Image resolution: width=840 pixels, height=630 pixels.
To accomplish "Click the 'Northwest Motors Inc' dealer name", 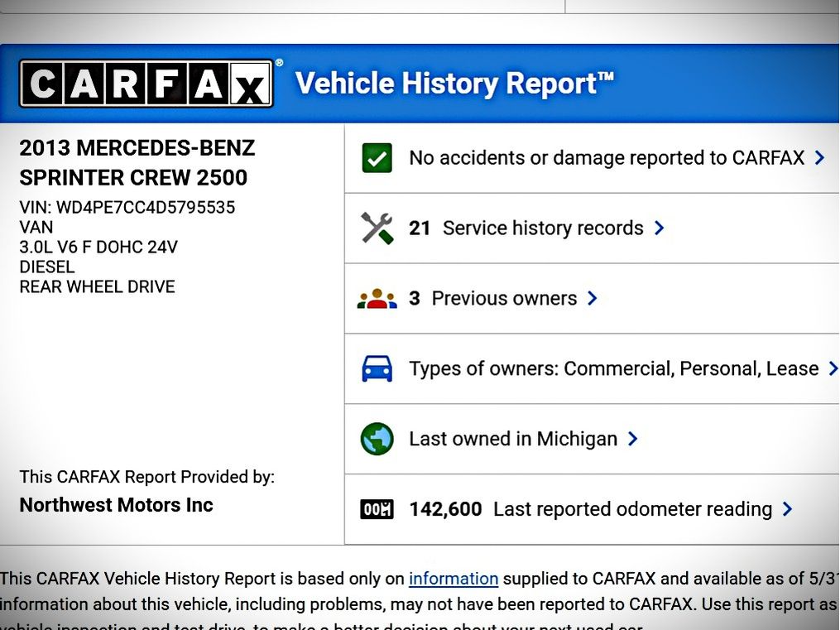I will [116, 505].
